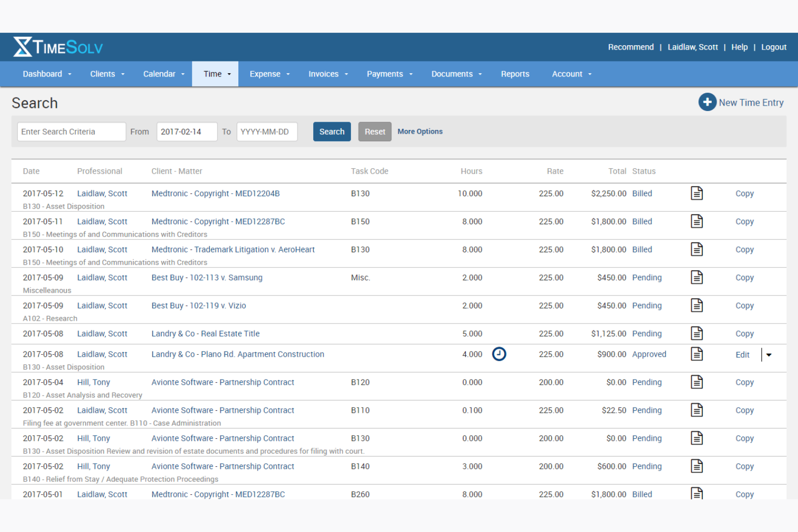798x532 pixels.
Task: Open the TimeSolv logo home link
Action: [58, 47]
